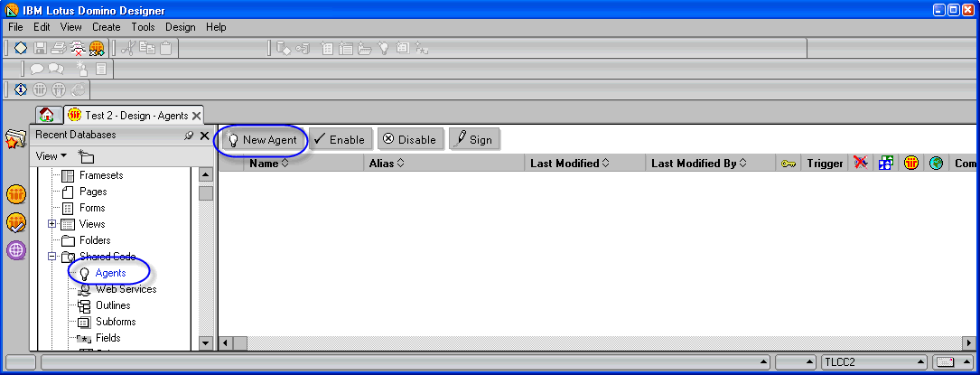Close the Test 2 - Design - Agents tab
This screenshot has height=375, width=980.
coord(196,116)
